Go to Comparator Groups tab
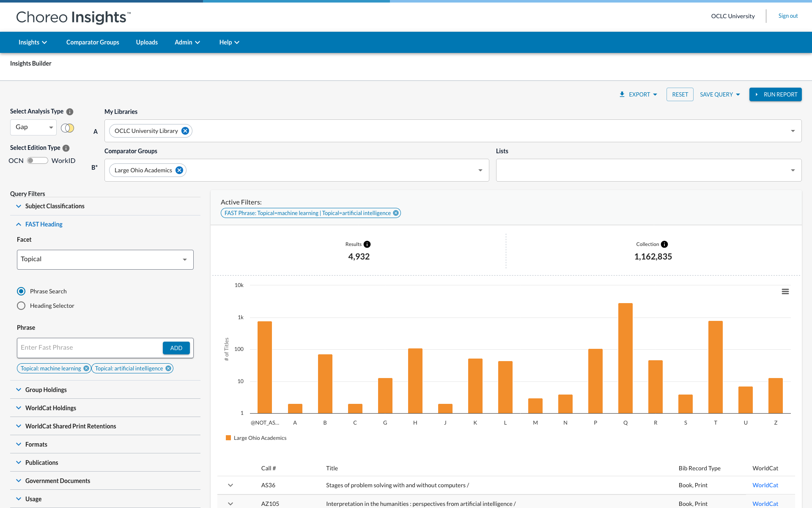The width and height of the screenshot is (812, 508). point(93,42)
